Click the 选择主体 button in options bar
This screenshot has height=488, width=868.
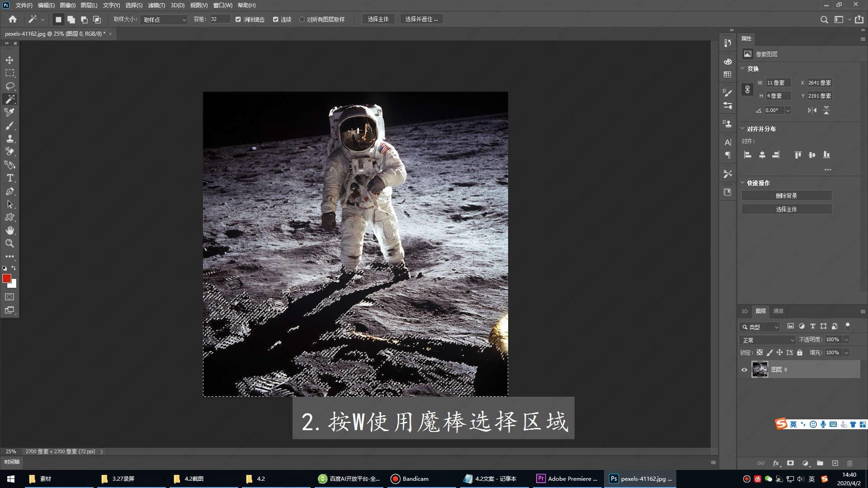[378, 19]
